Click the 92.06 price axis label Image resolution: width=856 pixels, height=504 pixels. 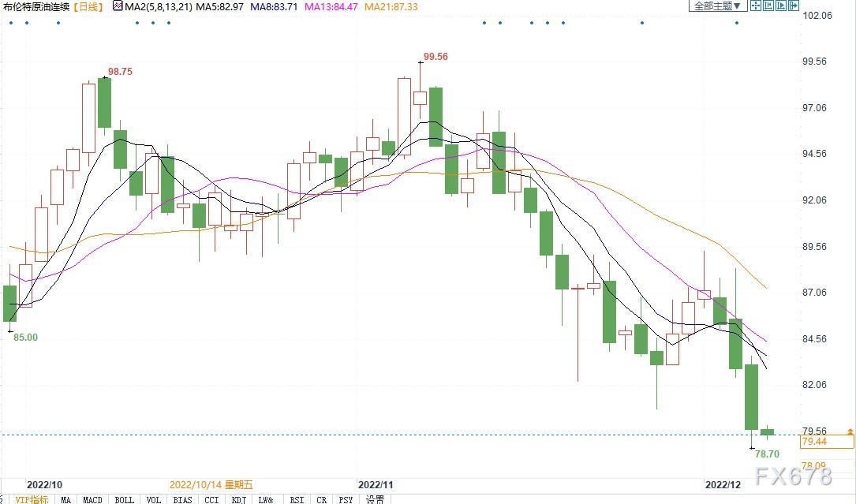pos(814,200)
